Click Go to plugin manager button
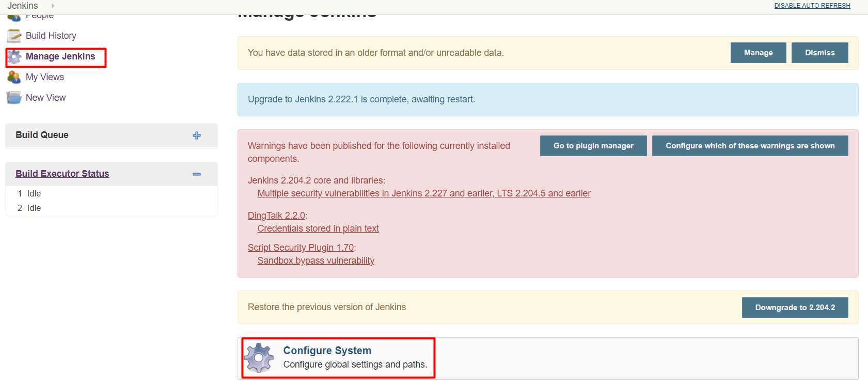 593,146
